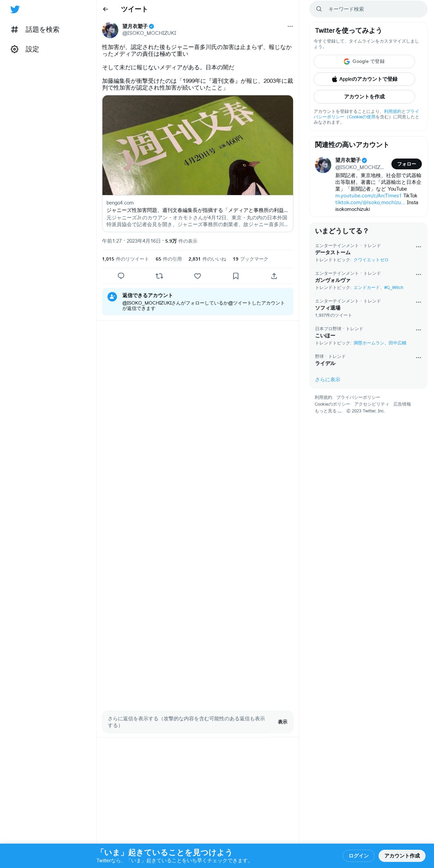Click the Twitter bird logo

15,9
